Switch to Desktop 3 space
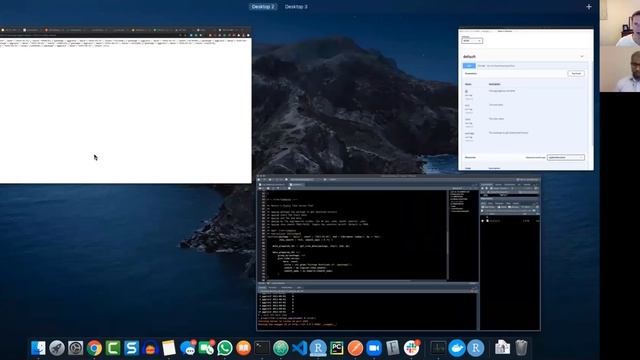 click(296, 7)
